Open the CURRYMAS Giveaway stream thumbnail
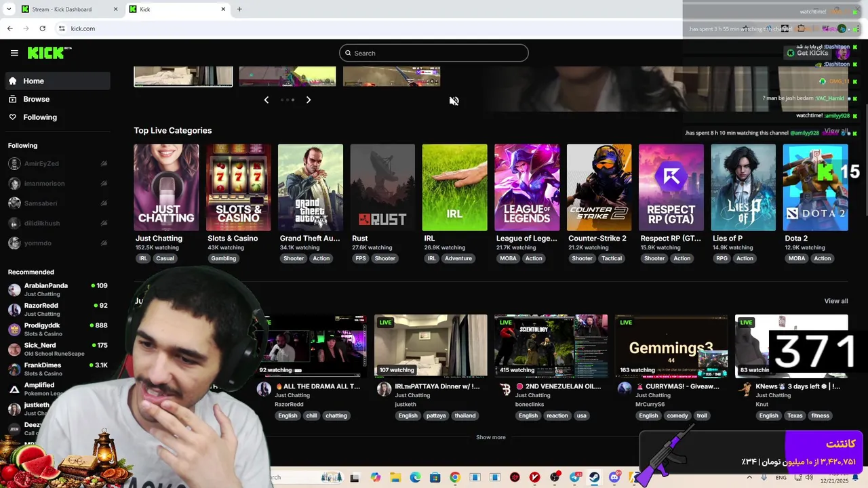Viewport: 868px width, 488px height. tap(671, 346)
